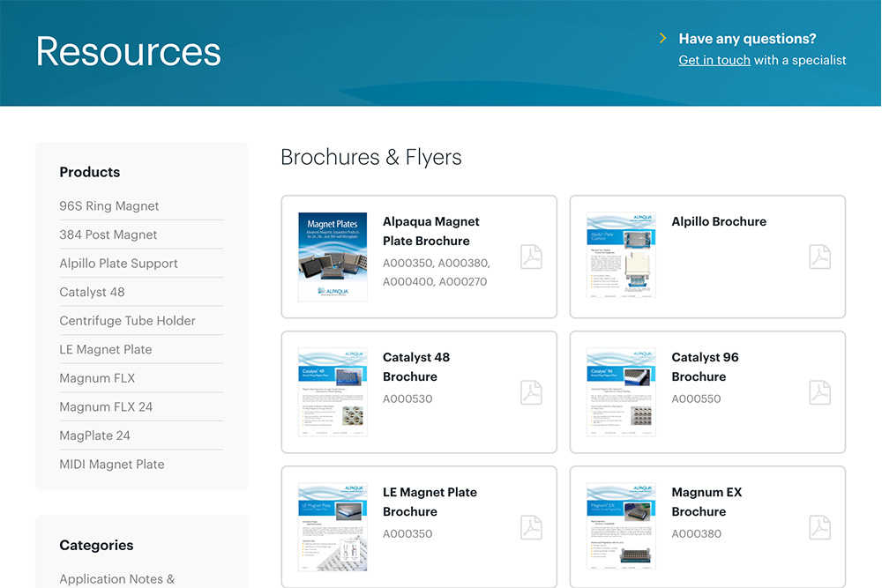Download LE Magnet Plate Brochure PDF icon
This screenshot has height=588, width=882.
[531, 527]
